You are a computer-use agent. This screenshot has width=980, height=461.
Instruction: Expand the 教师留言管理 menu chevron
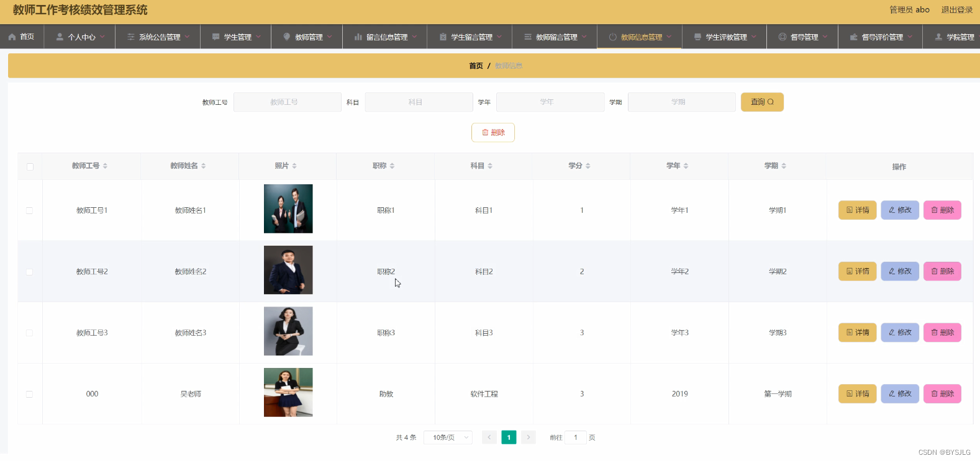point(584,37)
